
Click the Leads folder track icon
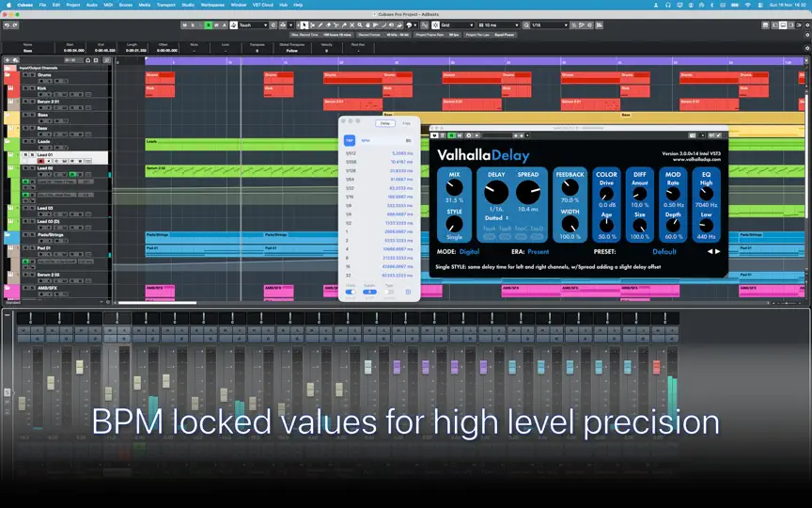coord(8,141)
